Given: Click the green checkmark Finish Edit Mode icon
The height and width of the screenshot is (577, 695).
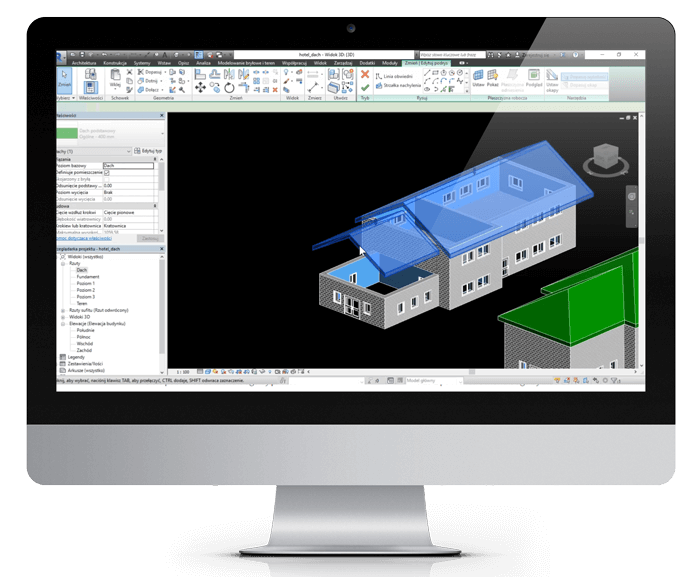Looking at the screenshot, I should (x=365, y=89).
